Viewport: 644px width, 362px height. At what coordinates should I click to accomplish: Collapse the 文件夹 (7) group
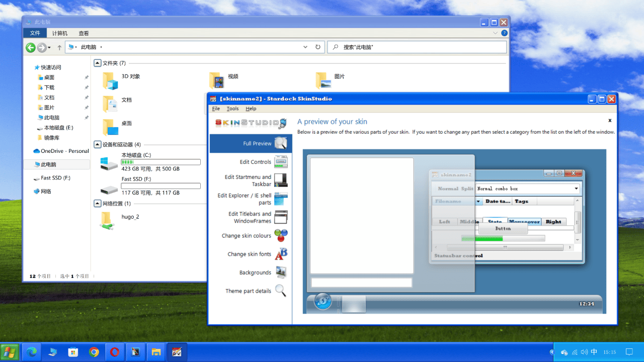(x=98, y=63)
